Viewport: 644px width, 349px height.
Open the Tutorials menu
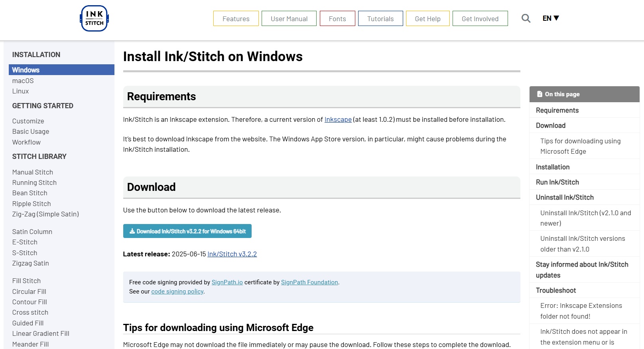point(380,18)
